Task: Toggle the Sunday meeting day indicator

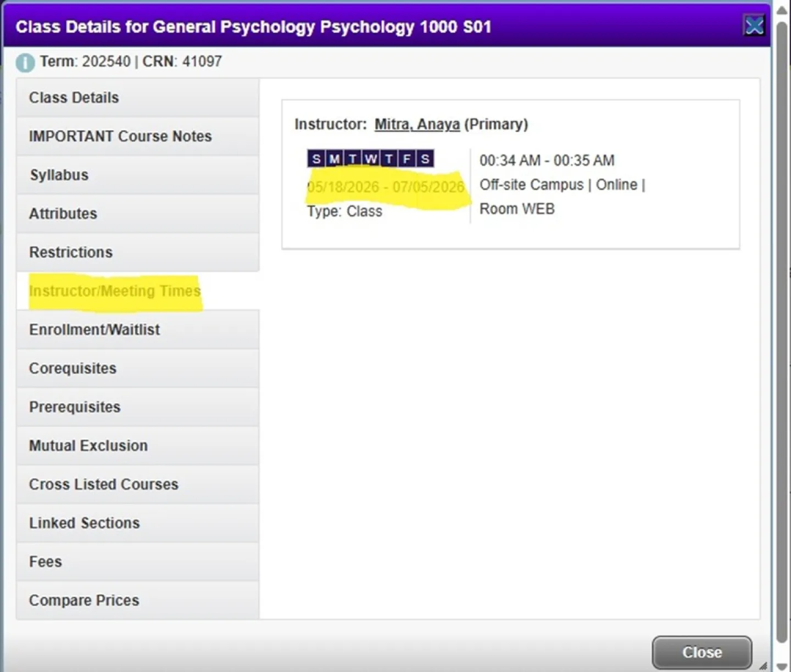Action: (x=316, y=158)
